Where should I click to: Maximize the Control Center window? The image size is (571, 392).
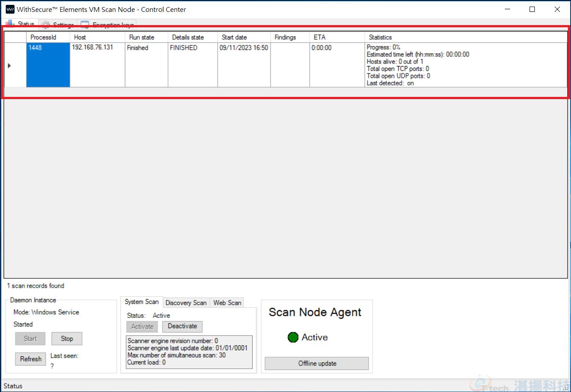pos(532,9)
